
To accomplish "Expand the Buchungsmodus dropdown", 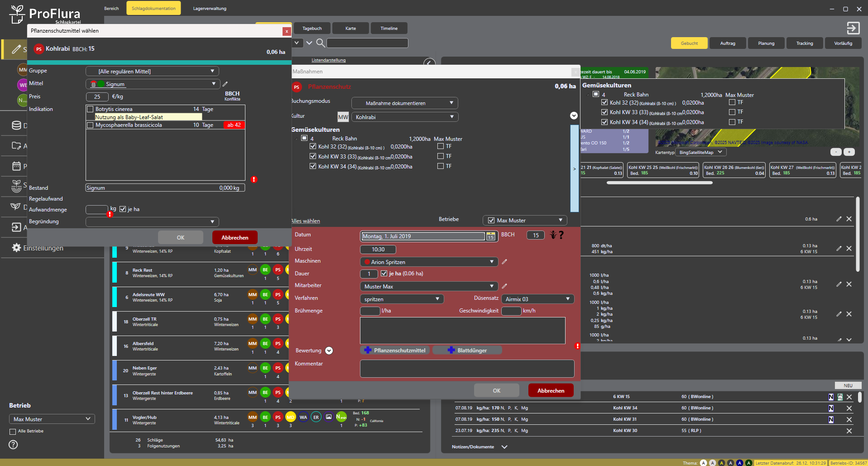I will point(404,103).
